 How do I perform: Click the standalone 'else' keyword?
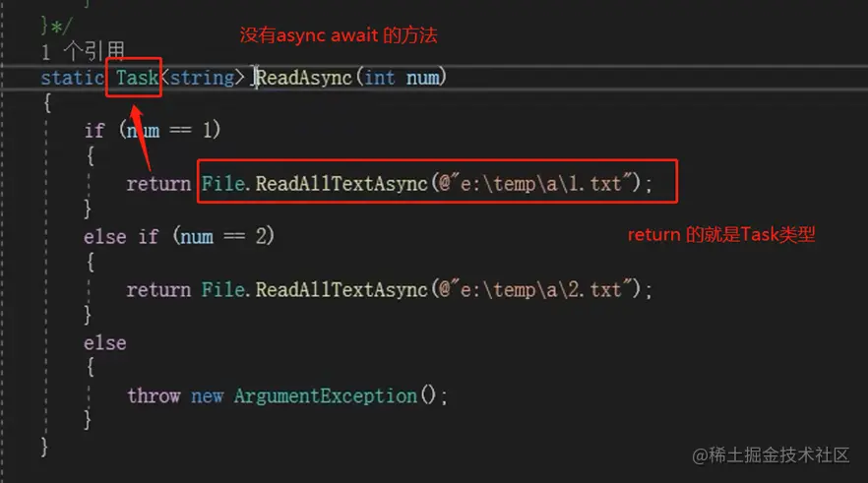(105, 343)
